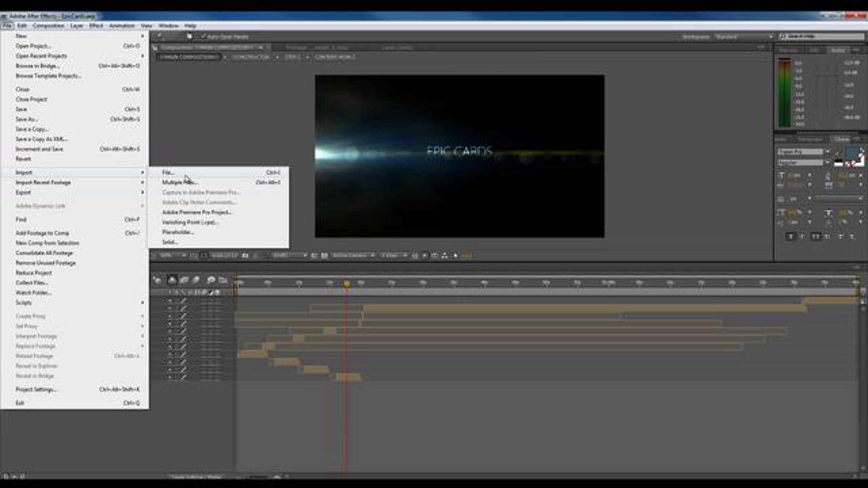
Task: Open the graph editor icon in timeline
Action: (x=223, y=280)
